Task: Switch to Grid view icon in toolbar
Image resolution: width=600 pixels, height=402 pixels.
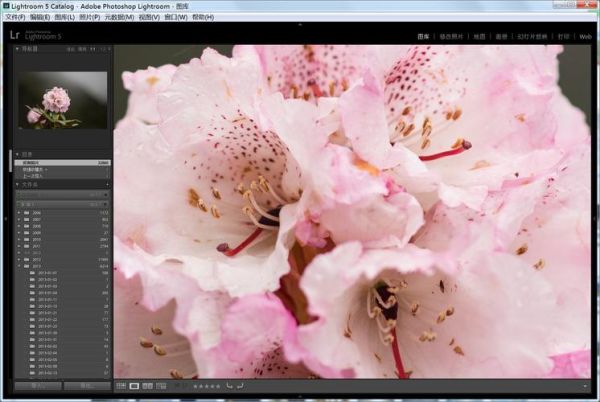Action: (x=121, y=385)
